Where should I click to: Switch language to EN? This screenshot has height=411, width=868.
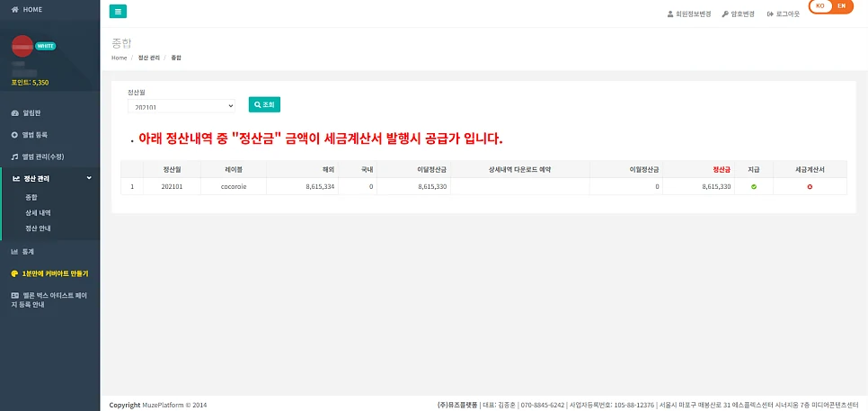click(841, 6)
